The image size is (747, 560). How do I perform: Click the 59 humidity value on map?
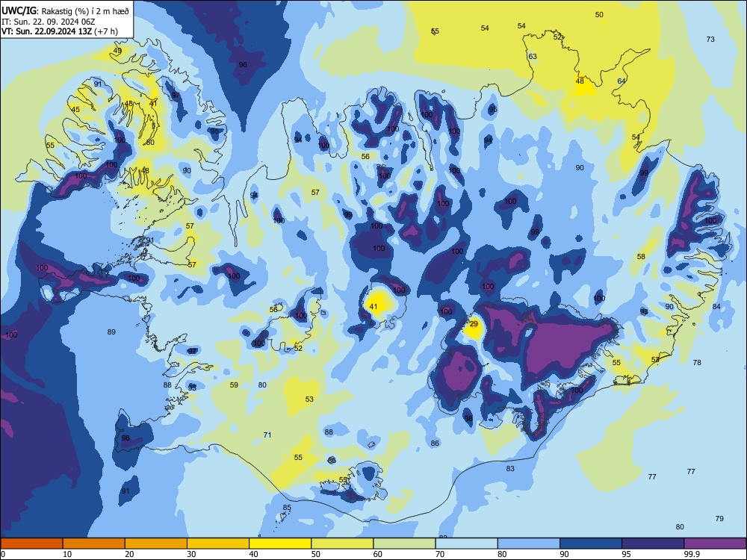234,385
